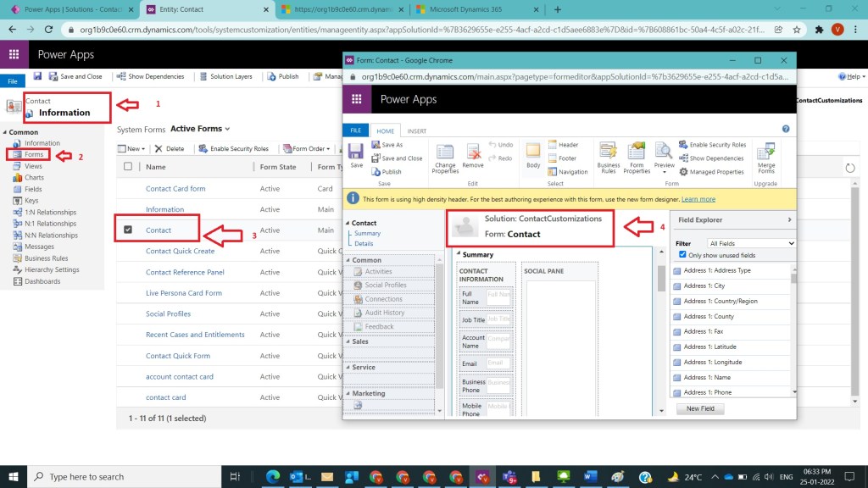
Task: Click the Save icon in form editor ribbon
Action: (356, 154)
